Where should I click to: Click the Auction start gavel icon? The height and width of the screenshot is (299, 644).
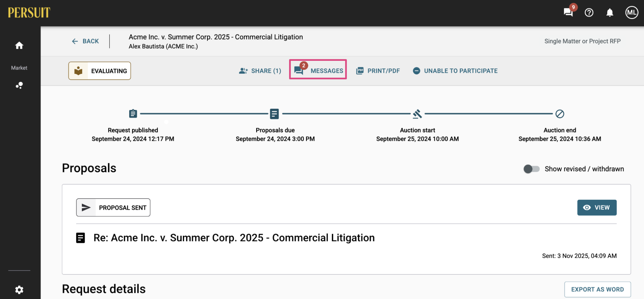[417, 114]
